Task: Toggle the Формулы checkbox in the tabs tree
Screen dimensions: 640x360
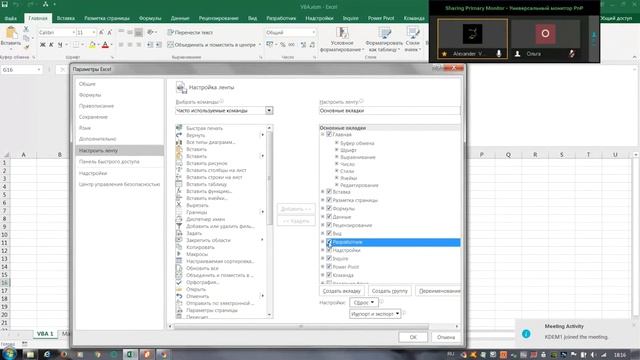Action: [x=329, y=208]
